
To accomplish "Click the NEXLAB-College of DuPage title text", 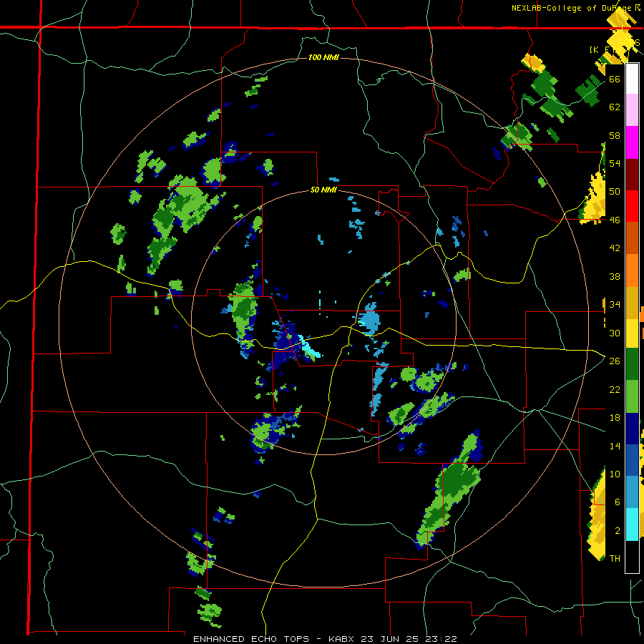I will point(575,8).
